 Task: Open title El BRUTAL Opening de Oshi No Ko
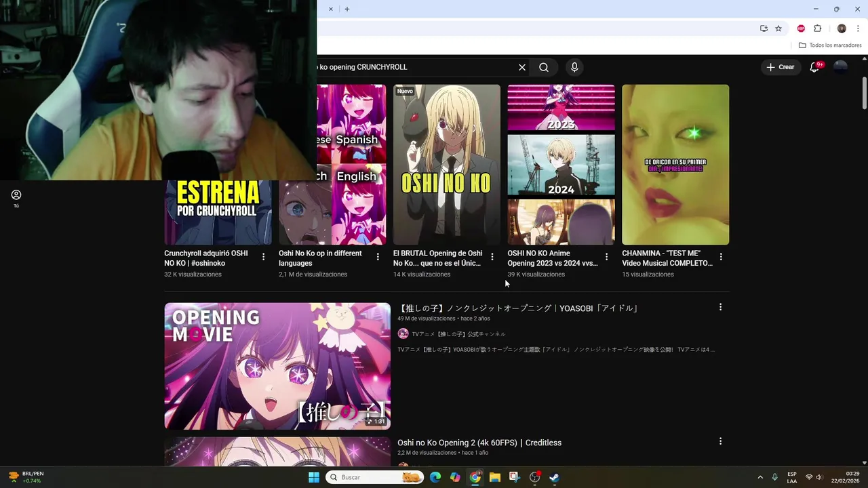438,258
